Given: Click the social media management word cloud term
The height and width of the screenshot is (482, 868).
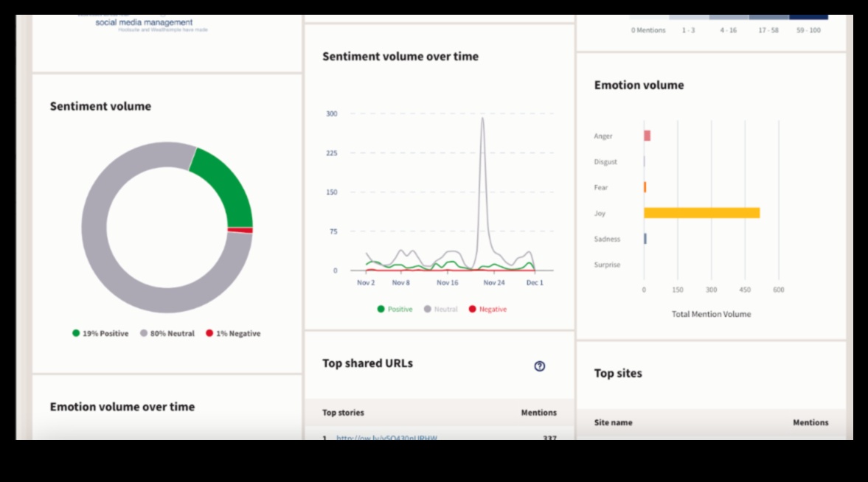Looking at the screenshot, I should coord(144,23).
